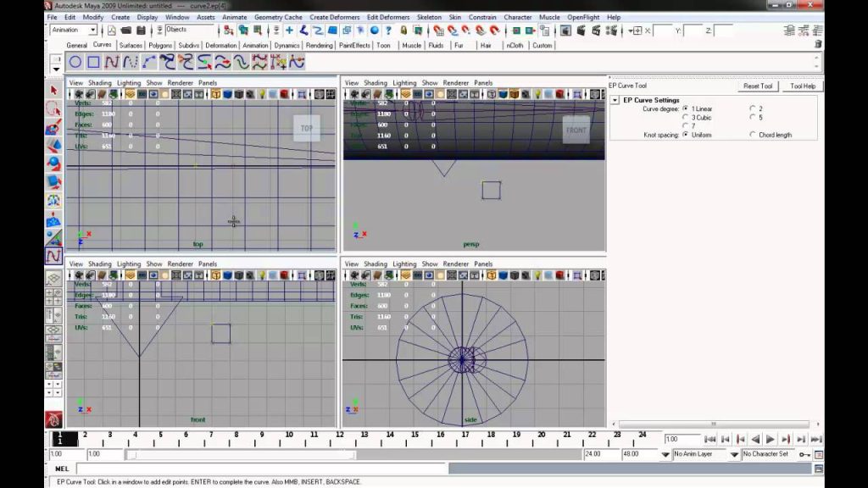Image resolution: width=868 pixels, height=488 pixels.
Task: Set knot spacing to Uniform
Action: point(685,135)
